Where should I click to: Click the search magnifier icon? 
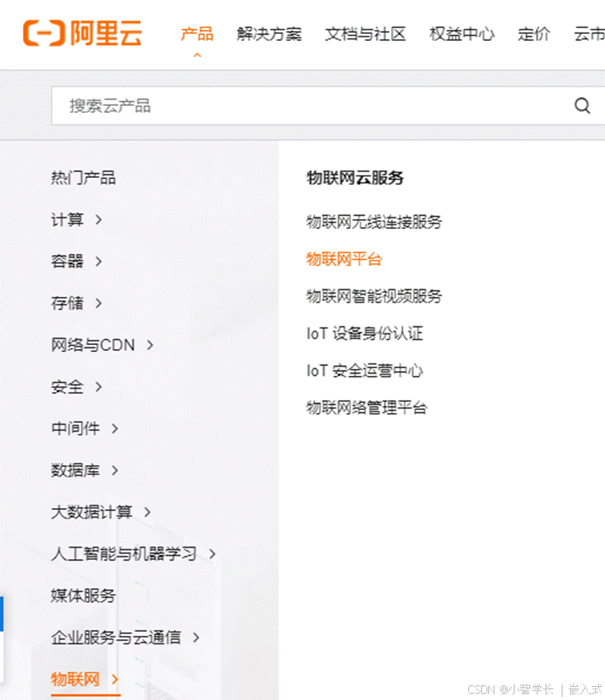pyautogui.click(x=583, y=106)
